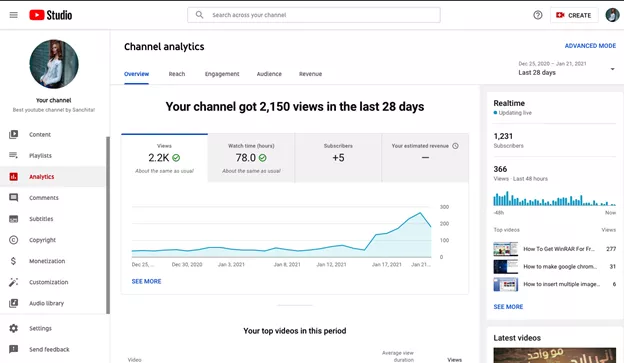The height and width of the screenshot is (363, 624).
Task: Open Monetization via the dollar icon
Action: [x=14, y=261]
